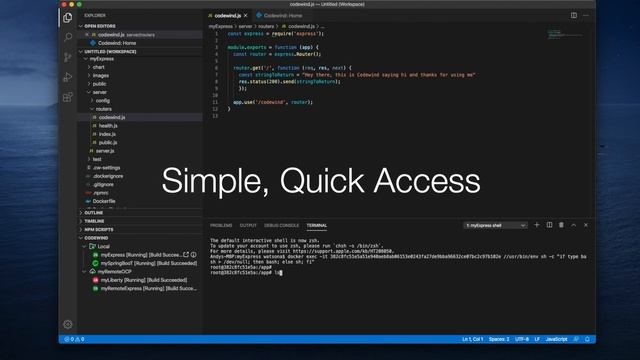Select the Terminal panel tab
640x360 pixels.
click(317, 225)
